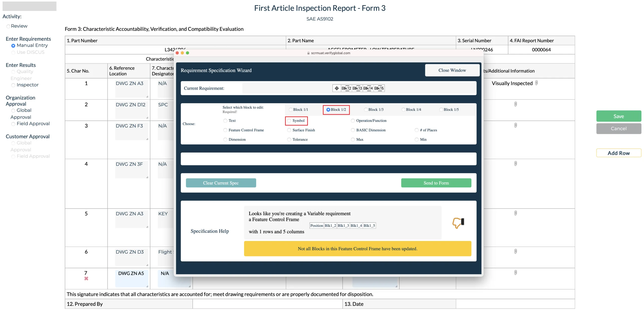Click the attachment icon on row 5
This screenshot has height=313, width=644.
[515, 214]
